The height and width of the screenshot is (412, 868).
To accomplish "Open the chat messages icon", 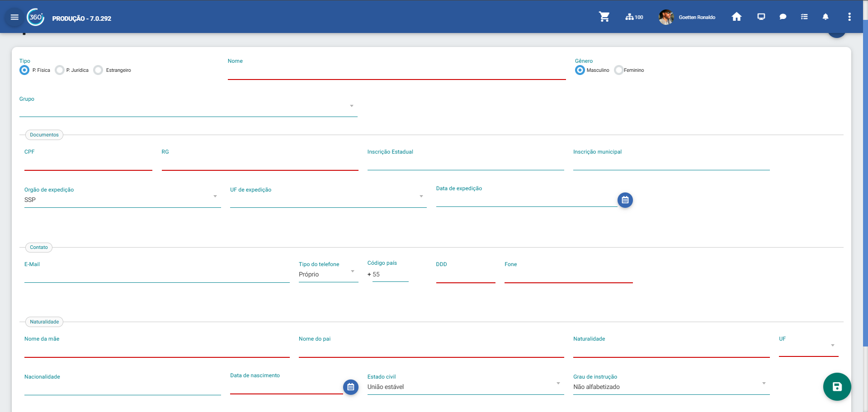I will 783,17.
